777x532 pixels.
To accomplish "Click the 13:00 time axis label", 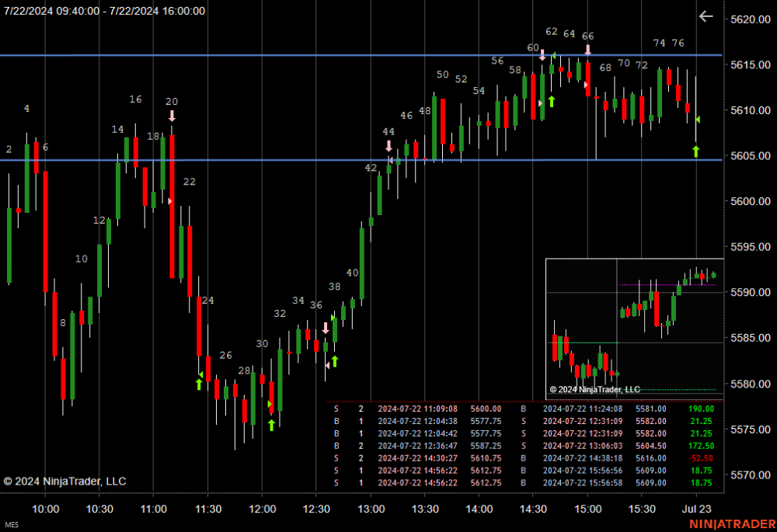I will click(x=371, y=509).
